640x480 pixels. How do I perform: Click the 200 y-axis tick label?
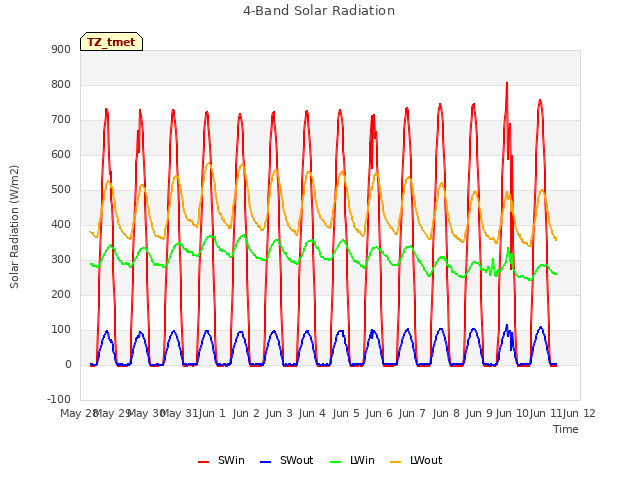point(61,295)
